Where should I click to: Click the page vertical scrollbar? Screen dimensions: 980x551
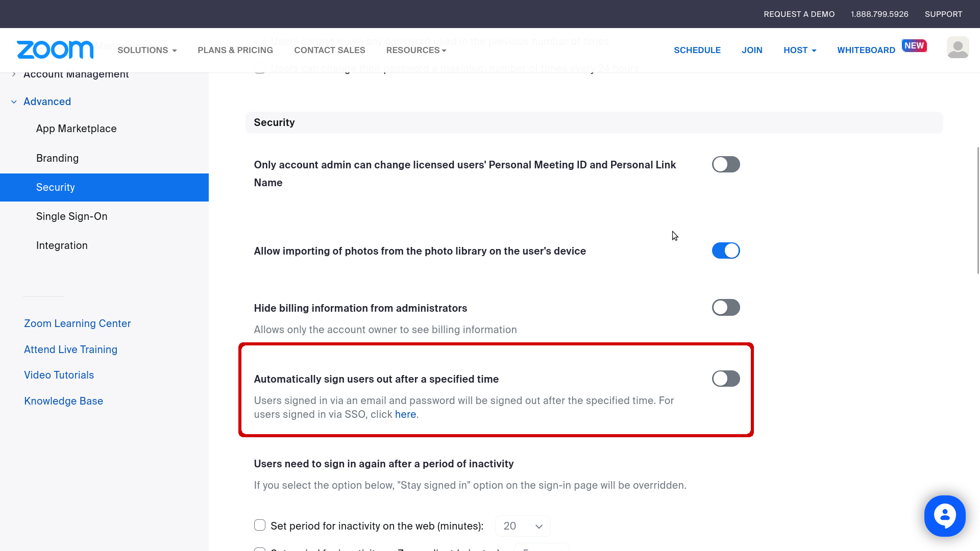pos(978,210)
